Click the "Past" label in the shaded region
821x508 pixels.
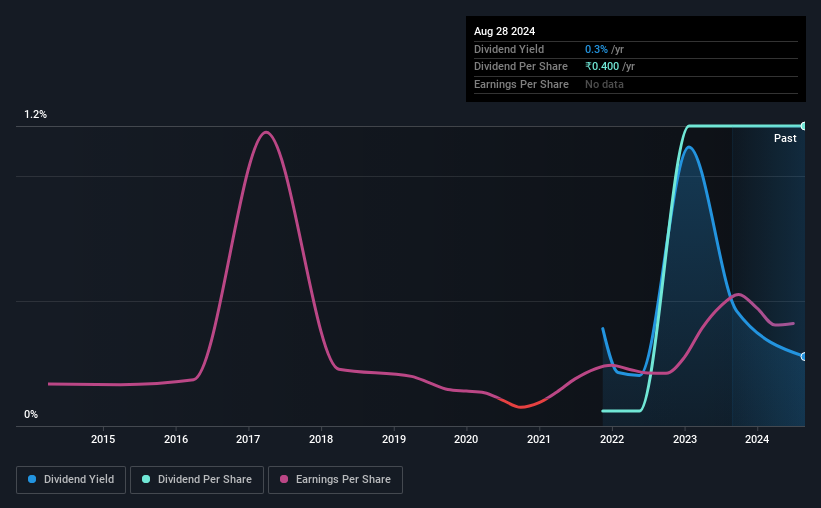[x=785, y=139]
